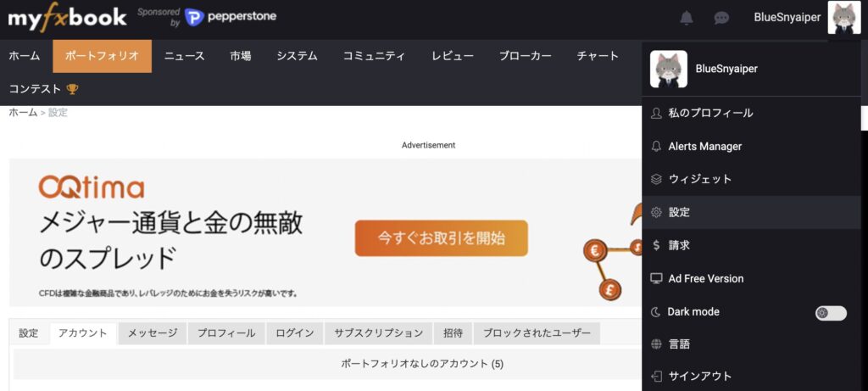Switch to the ログイン tab

(294, 333)
